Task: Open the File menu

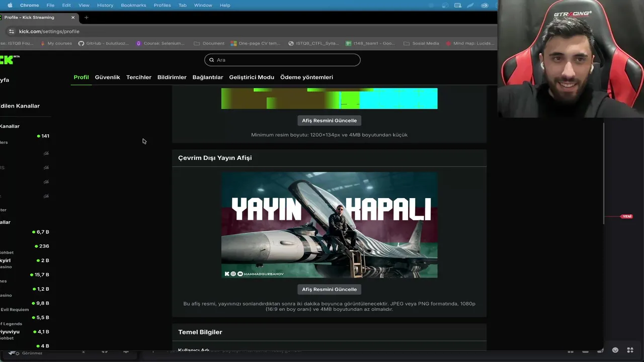Action: (50, 5)
